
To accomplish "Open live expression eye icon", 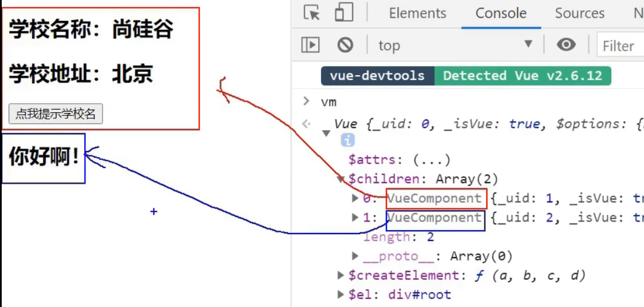I will (x=566, y=45).
